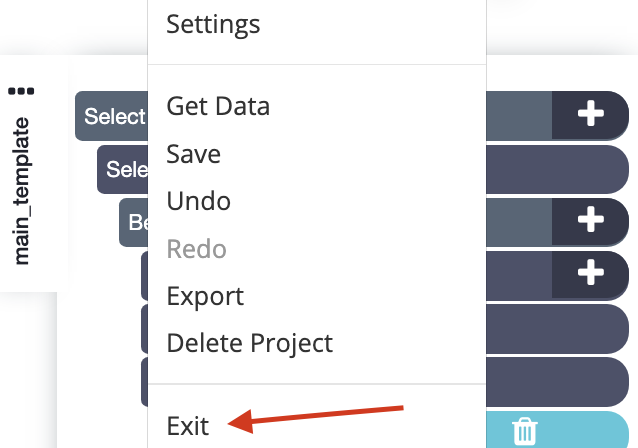Click the right end of the Sele... command row
Screen dimensions: 638x448
557,169
